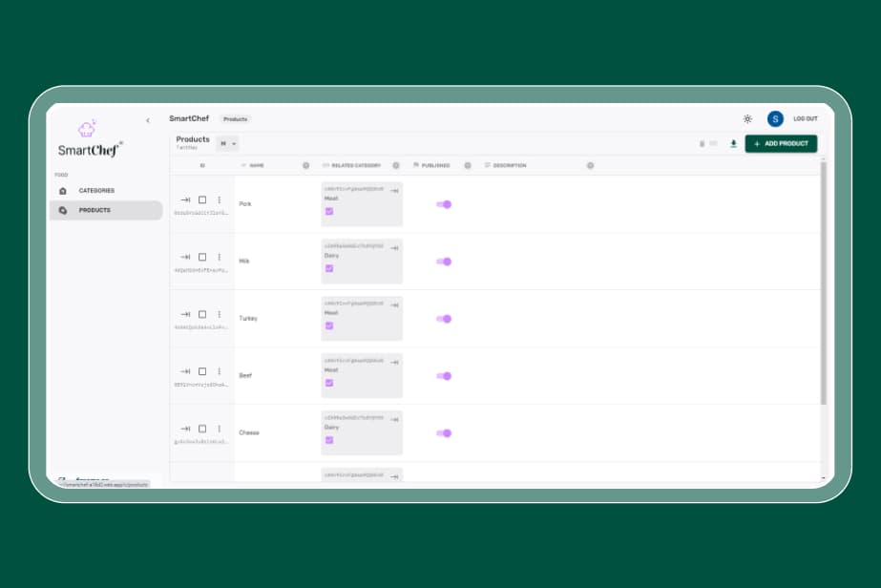The image size is (881, 588).
Task: Open Meat category reference arrow in Pork row
Action: (x=394, y=191)
